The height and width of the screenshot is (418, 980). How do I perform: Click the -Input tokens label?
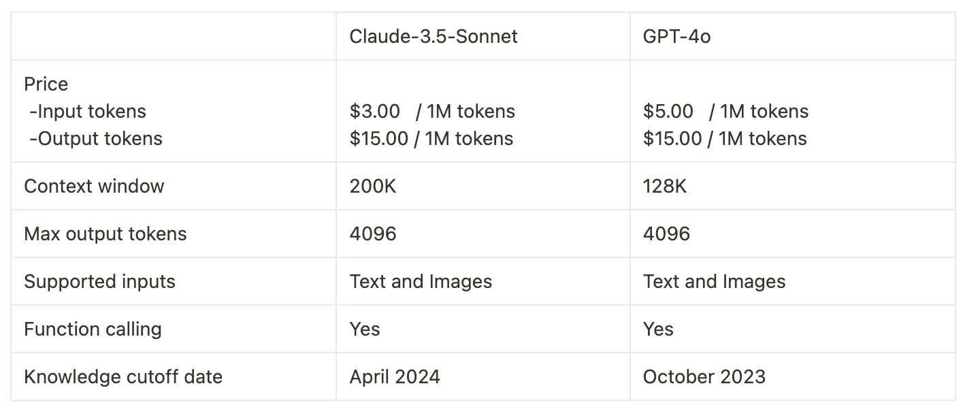87,112
